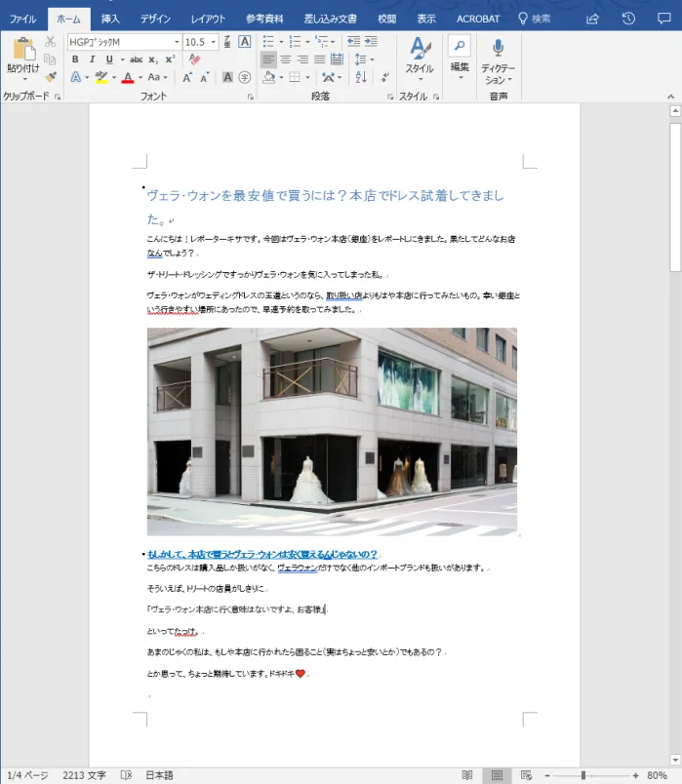Image resolution: width=682 pixels, height=784 pixels.
Task: Click the 80% zoom level
Action: [657, 775]
